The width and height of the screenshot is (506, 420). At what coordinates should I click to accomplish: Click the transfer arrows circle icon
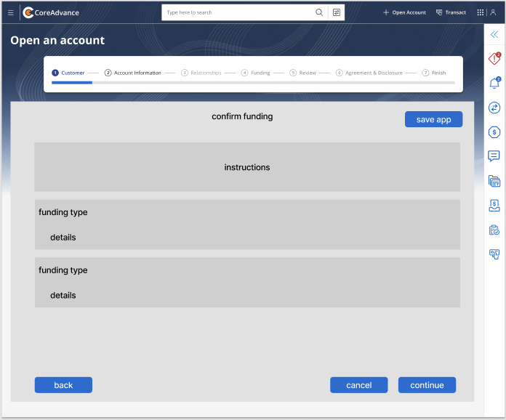494,108
